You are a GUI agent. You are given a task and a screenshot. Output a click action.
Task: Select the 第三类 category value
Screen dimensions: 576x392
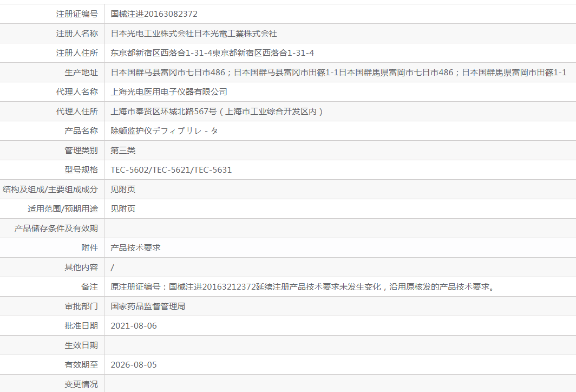tap(123, 151)
